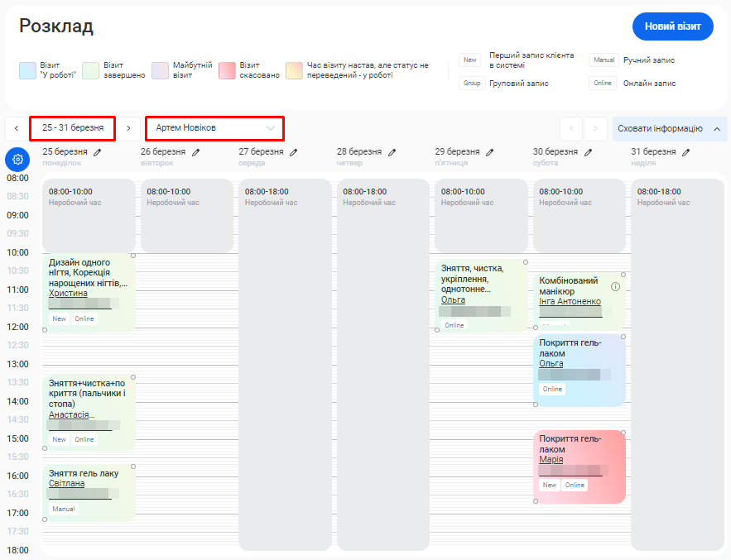Open the 25 - 31 березня date picker

pos(73,128)
